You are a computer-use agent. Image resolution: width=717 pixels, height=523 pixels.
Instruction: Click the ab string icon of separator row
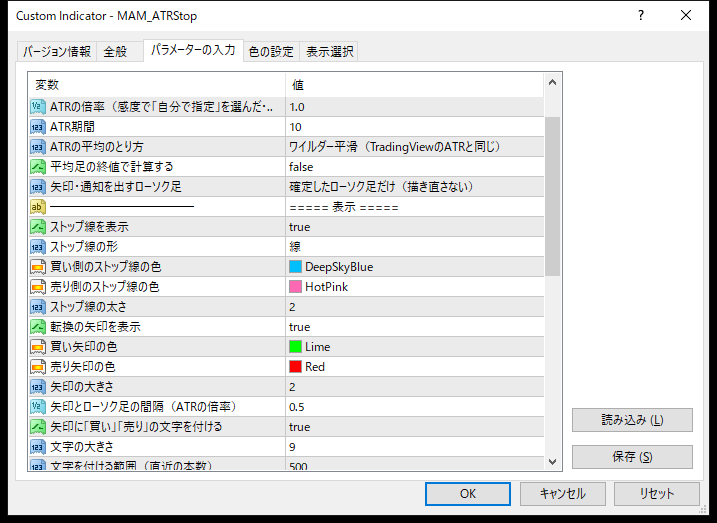(x=38, y=207)
